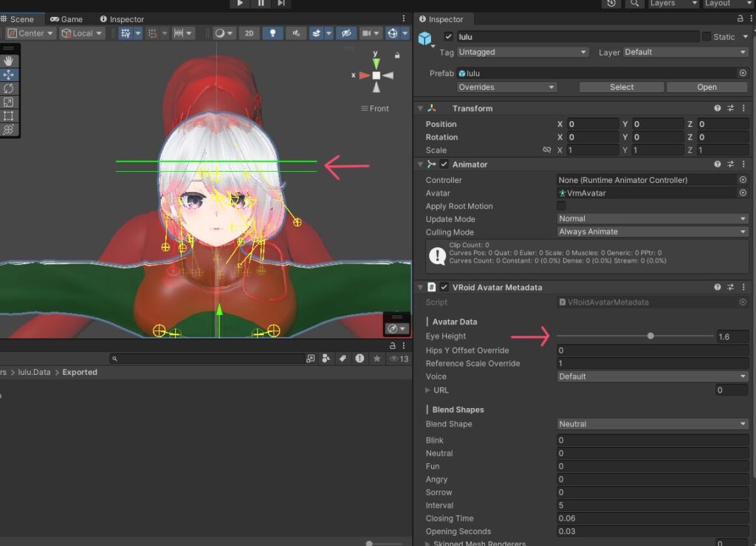Click the Play button
This screenshot has width=756, height=546.
pos(240,4)
